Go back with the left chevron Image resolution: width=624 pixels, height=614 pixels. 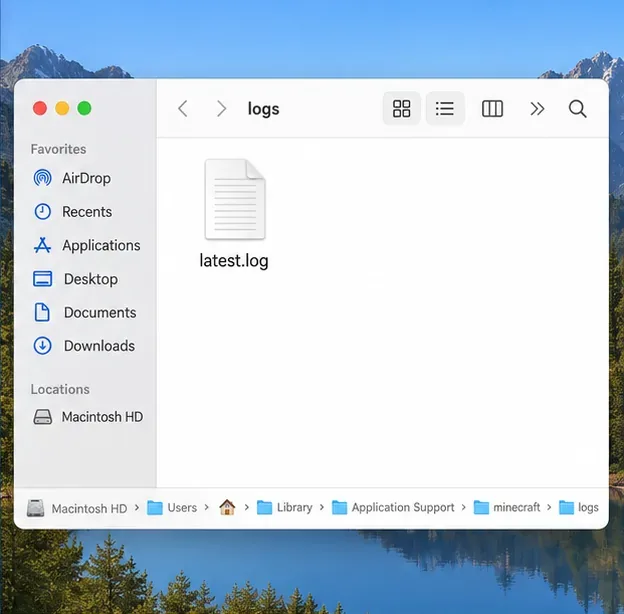point(183,108)
